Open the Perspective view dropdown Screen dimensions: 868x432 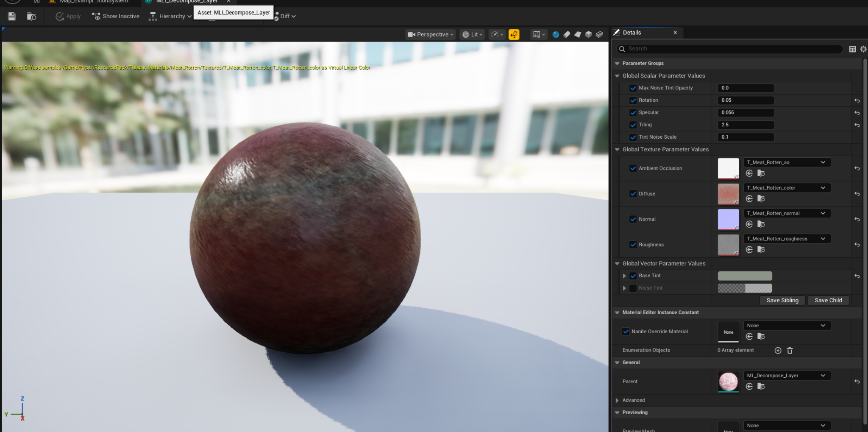click(430, 34)
